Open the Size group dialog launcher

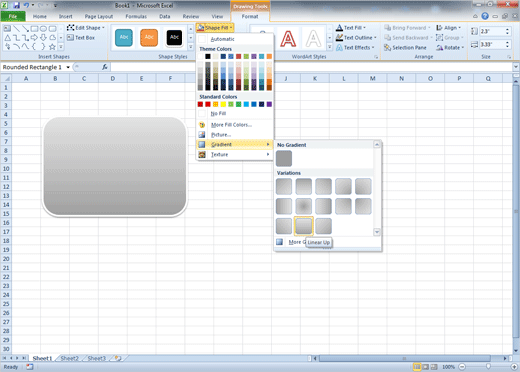[509, 57]
